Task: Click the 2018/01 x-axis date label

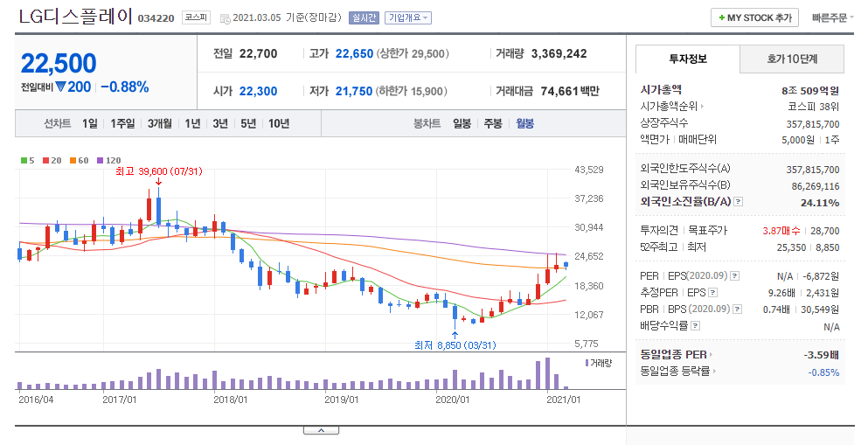Action: click(x=230, y=399)
